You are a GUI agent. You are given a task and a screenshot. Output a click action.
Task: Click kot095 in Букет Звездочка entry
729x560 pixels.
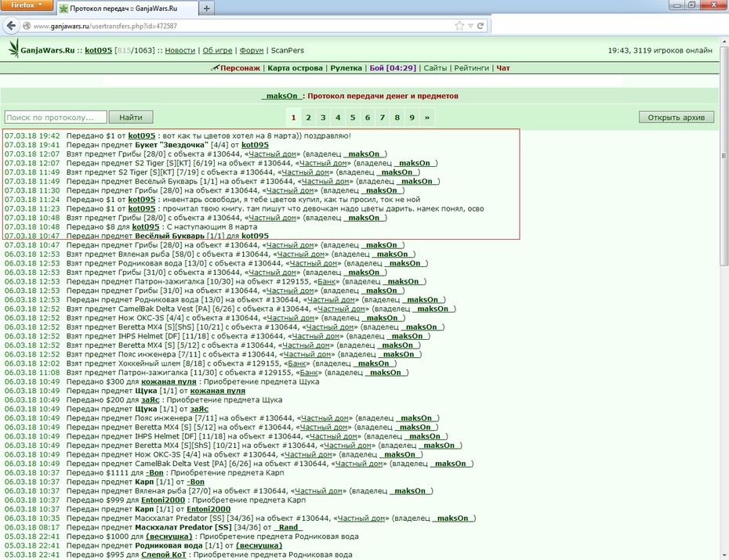(255, 145)
